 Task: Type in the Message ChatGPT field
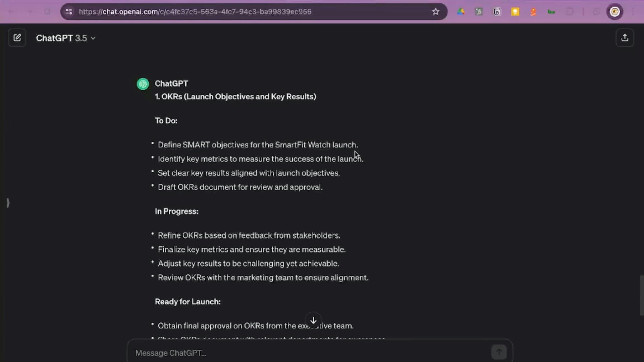point(309,353)
